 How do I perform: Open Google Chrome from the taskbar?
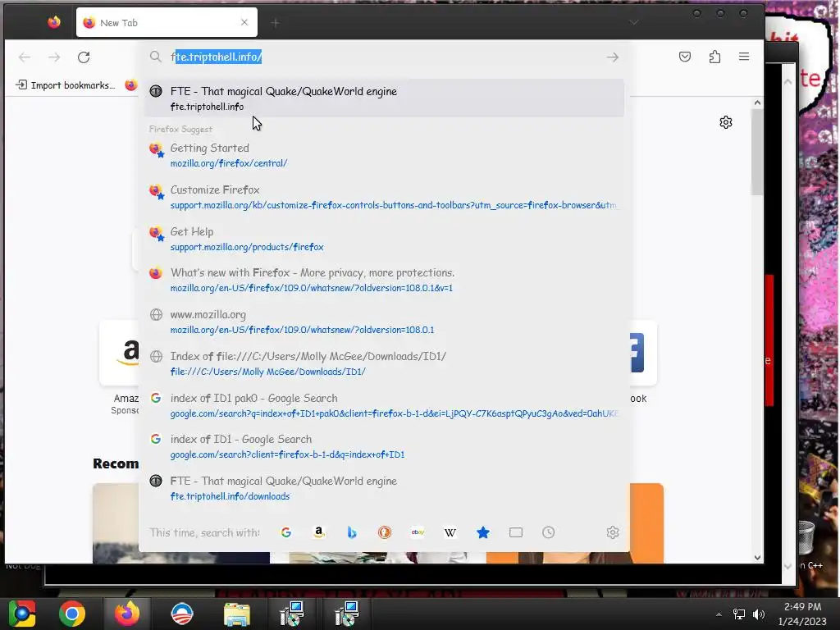72,614
